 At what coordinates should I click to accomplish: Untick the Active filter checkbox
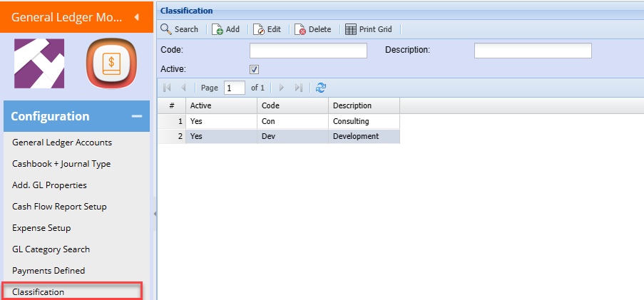point(255,69)
